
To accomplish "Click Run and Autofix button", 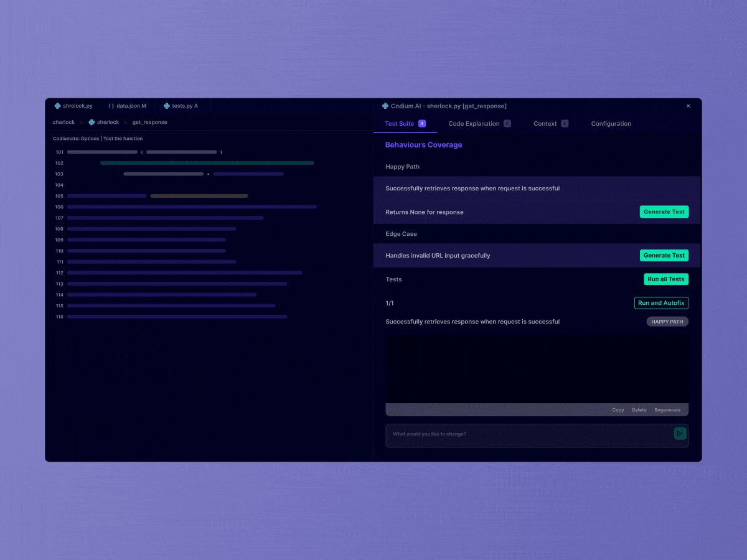I will point(661,303).
